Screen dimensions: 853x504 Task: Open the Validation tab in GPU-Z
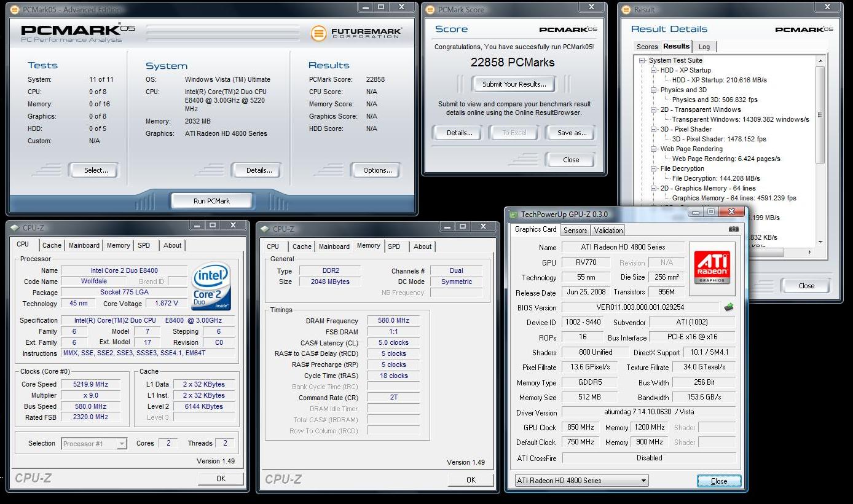(x=608, y=230)
